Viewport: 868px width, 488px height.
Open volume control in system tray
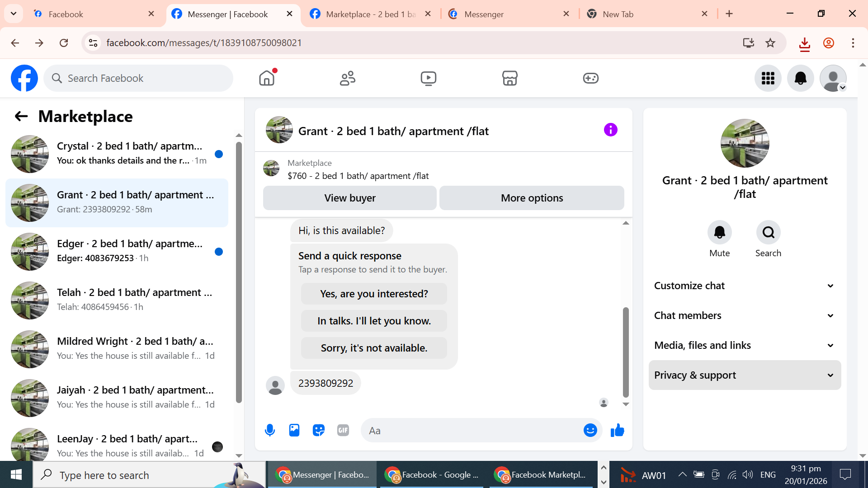748,474
